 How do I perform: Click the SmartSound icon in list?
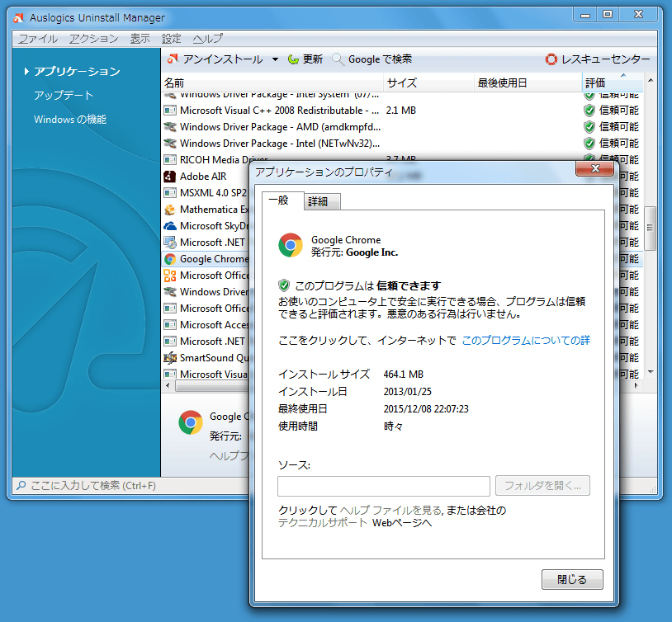click(x=170, y=358)
